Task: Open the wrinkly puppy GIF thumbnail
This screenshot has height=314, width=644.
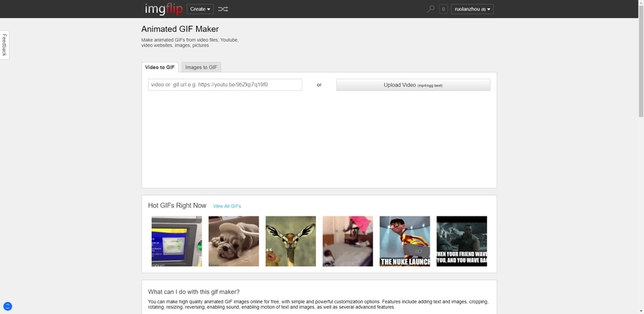Action: [233, 241]
